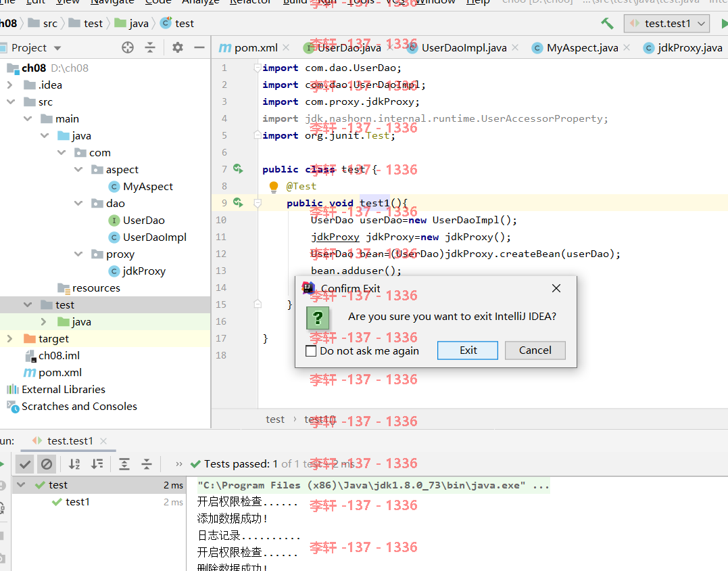728x571 pixels.
Task: Toggle Show Ignored tests button
Action: [47, 464]
